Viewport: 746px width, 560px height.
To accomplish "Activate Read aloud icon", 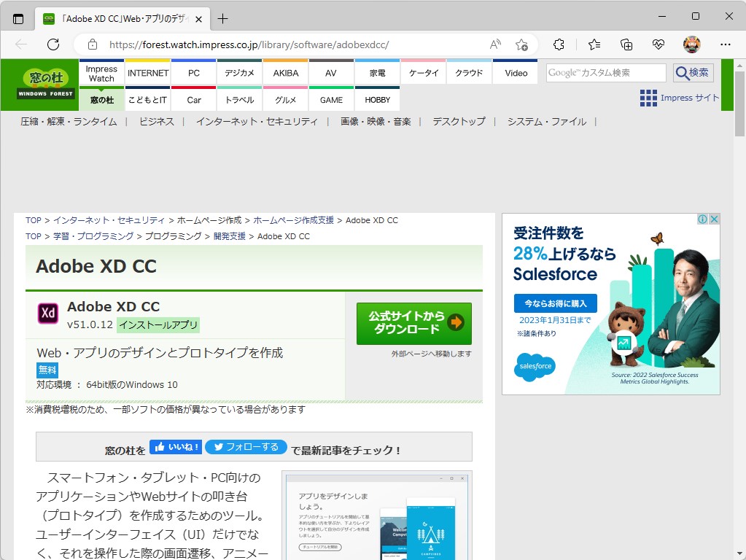I will (x=495, y=44).
